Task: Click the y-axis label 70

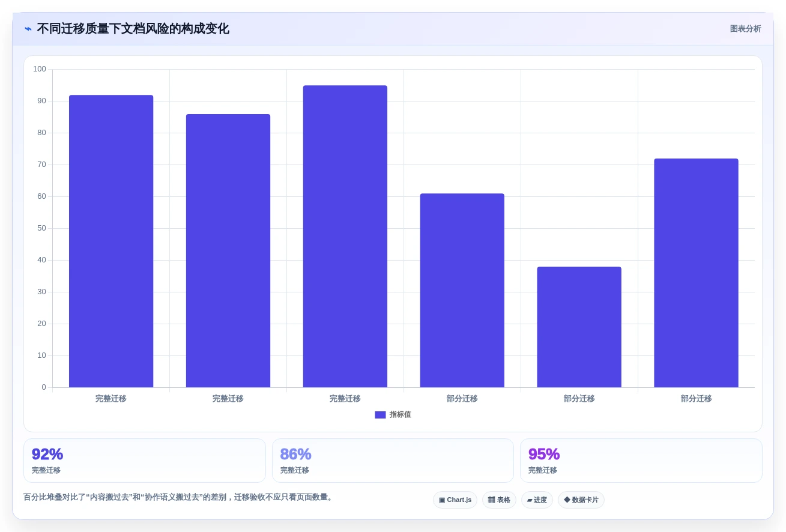Action: 41,165
